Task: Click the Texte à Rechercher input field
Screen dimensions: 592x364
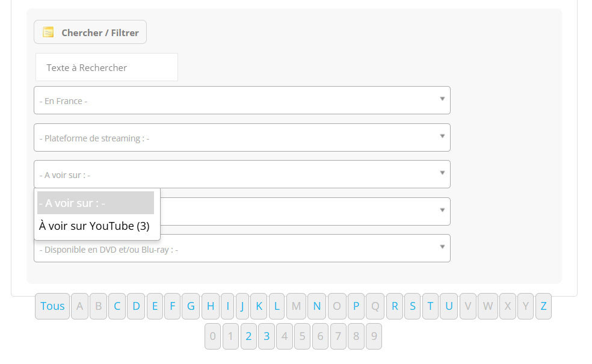Action: [x=106, y=67]
